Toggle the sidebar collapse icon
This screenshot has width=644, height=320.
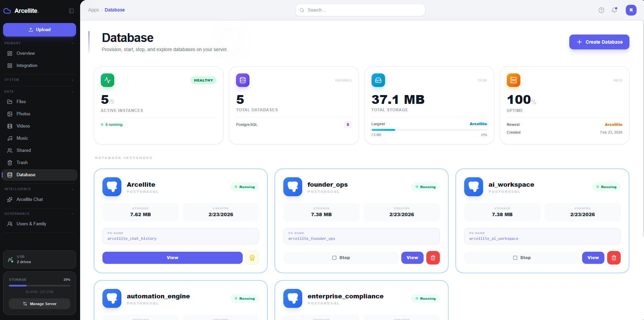pos(71,10)
